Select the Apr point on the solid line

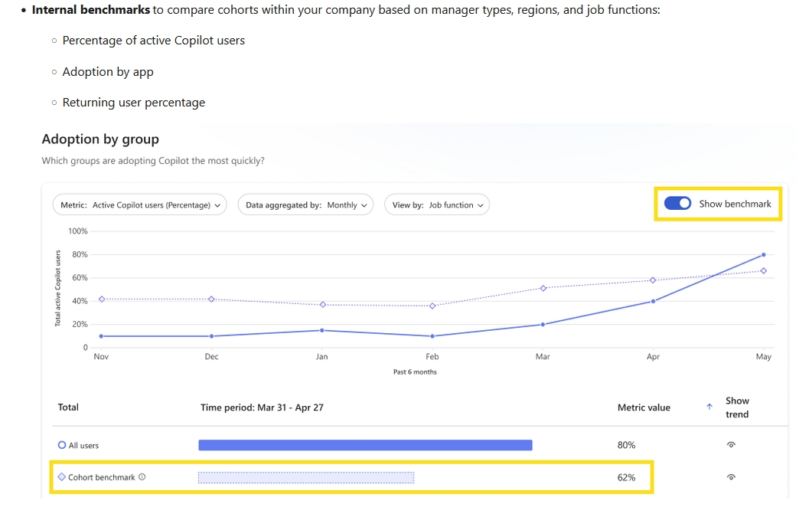653,301
